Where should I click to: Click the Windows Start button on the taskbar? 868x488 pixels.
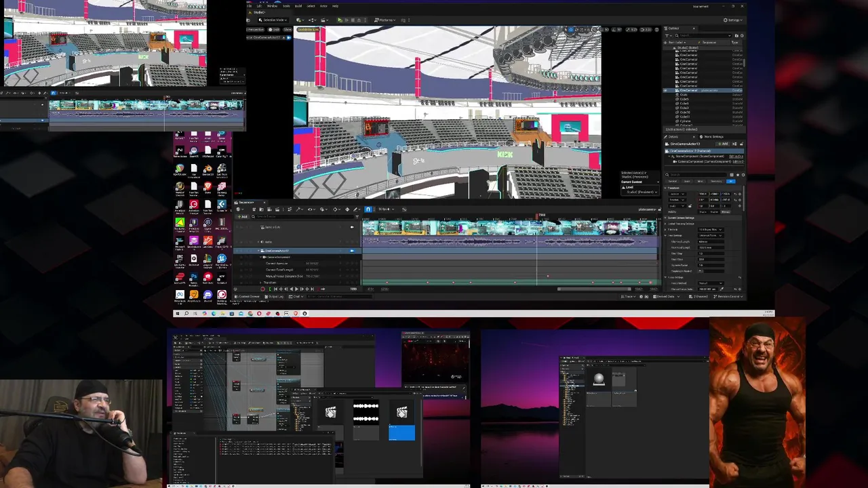[178, 314]
